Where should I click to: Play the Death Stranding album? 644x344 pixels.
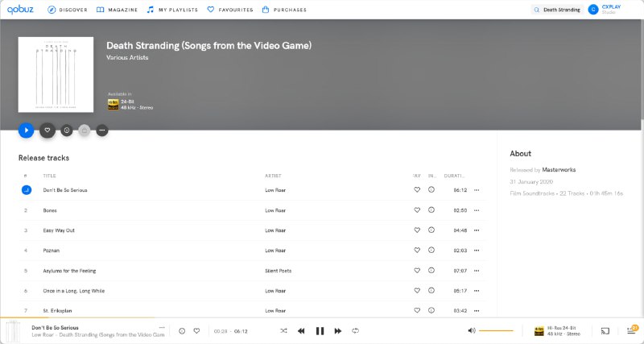coord(27,130)
